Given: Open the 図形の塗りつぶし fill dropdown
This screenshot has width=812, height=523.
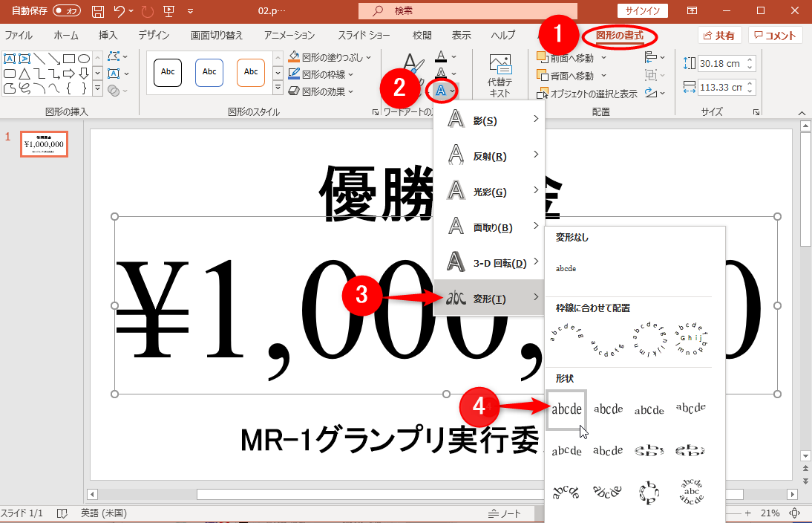Looking at the screenshot, I should coord(330,57).
